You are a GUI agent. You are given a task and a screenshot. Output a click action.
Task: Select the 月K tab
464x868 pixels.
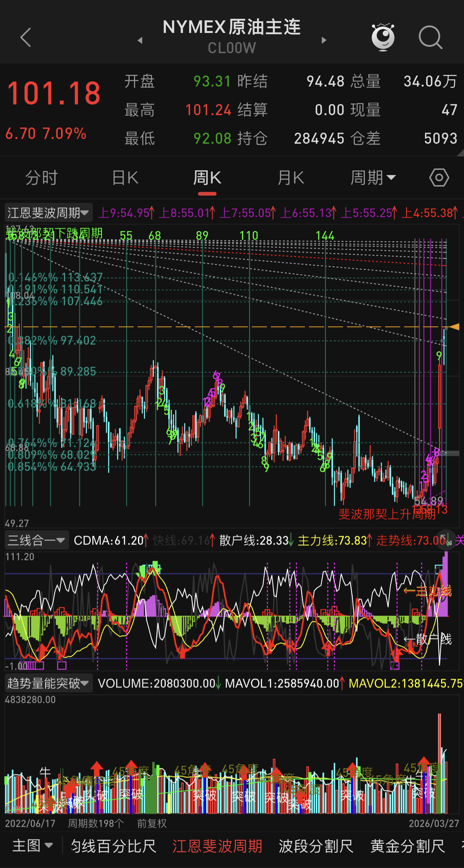291,177
